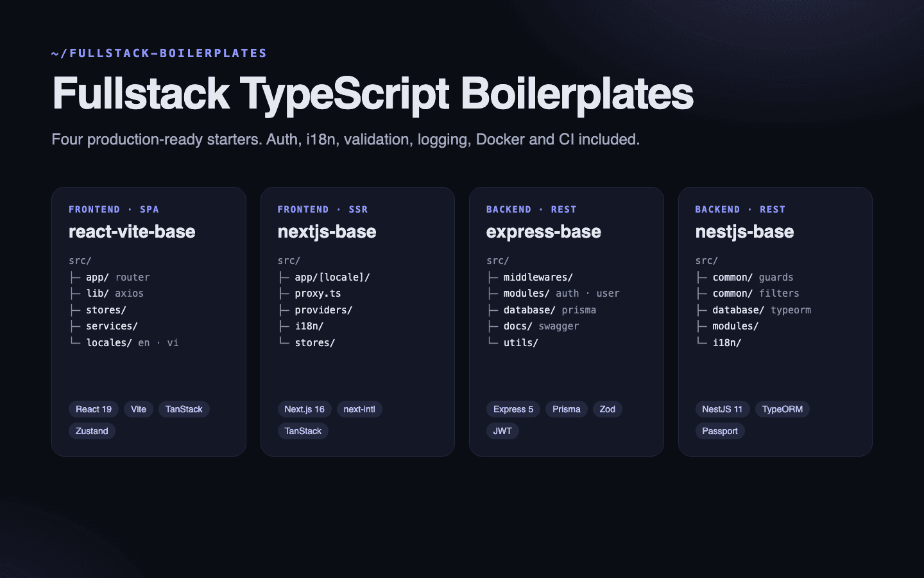Image resolution: width=924 pixels, height=578 pixels.
Task: Click TanStack tag in nextjs-base card
Action: (303, 431)
